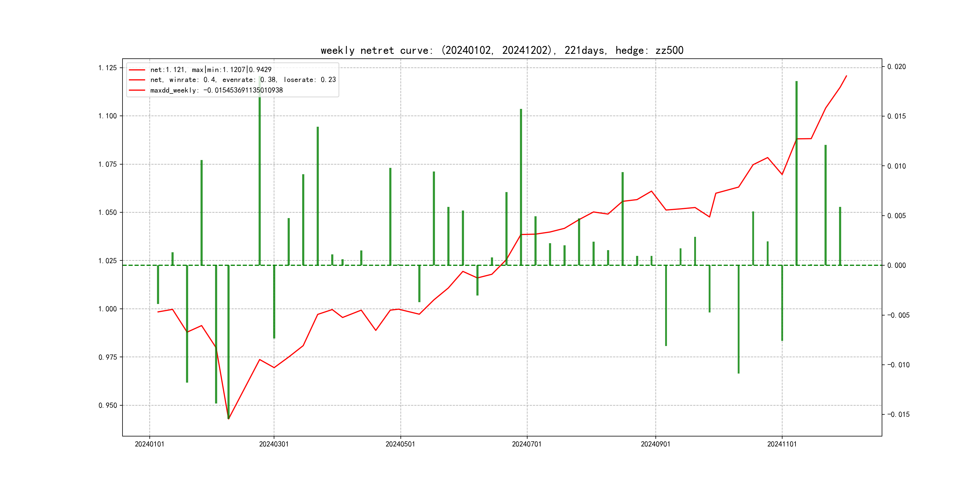Click the lowest point of the red net curve
This screenshot has height=490, width=980.
[228, 419]
